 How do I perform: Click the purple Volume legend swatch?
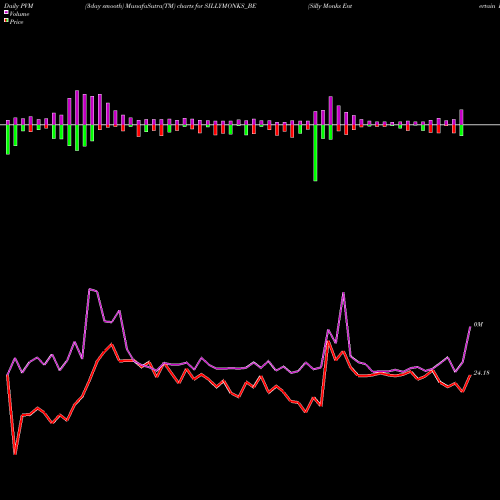tap(6, 13)
